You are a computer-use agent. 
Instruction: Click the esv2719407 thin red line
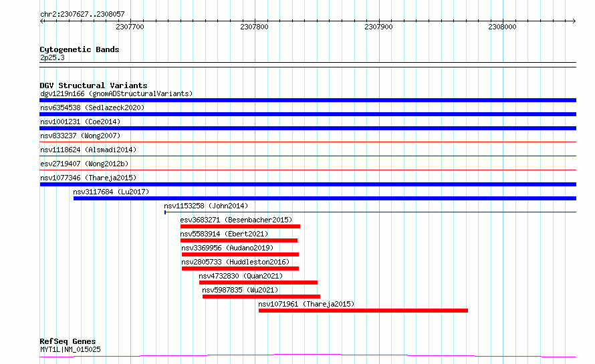(x=308, y=170)
